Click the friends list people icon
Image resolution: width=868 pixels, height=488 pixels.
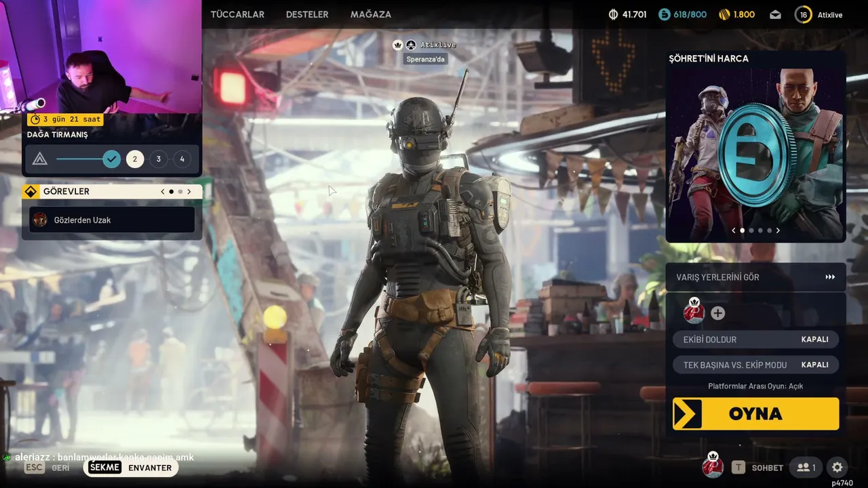point(806,468)
